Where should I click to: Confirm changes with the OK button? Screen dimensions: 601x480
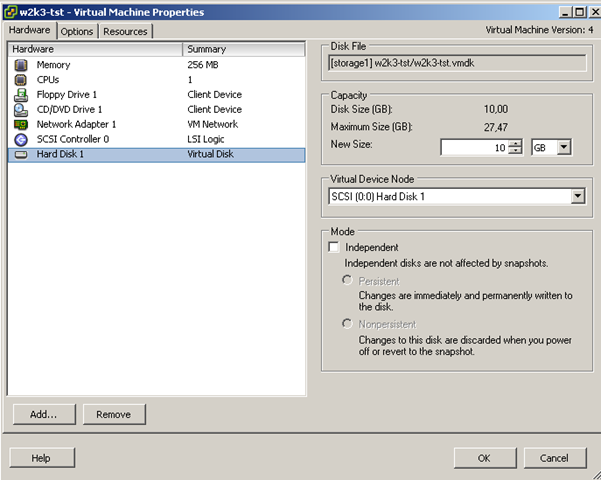click(x=483, y=457)
